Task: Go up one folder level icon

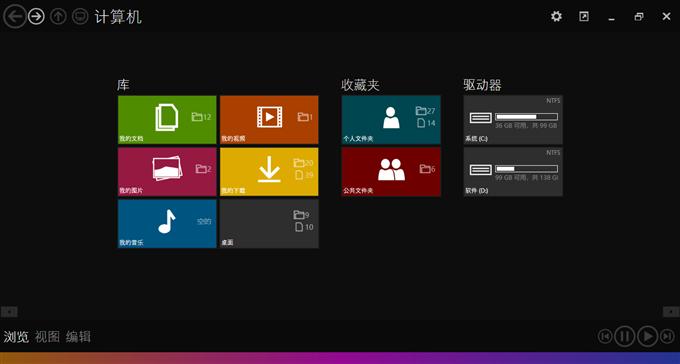Action: pyautogui.click(x=58, y=16)
